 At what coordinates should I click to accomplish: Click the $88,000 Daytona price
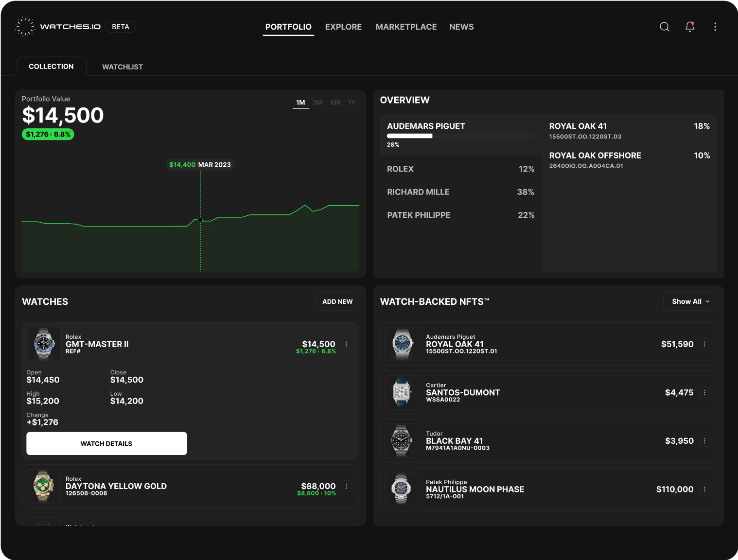[x=318, y=486]
